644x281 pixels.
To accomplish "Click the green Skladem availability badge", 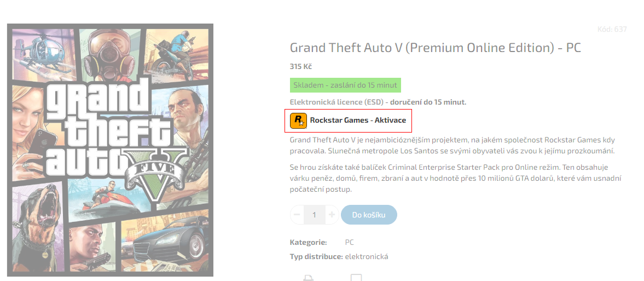I will click(x=345, y=85).
